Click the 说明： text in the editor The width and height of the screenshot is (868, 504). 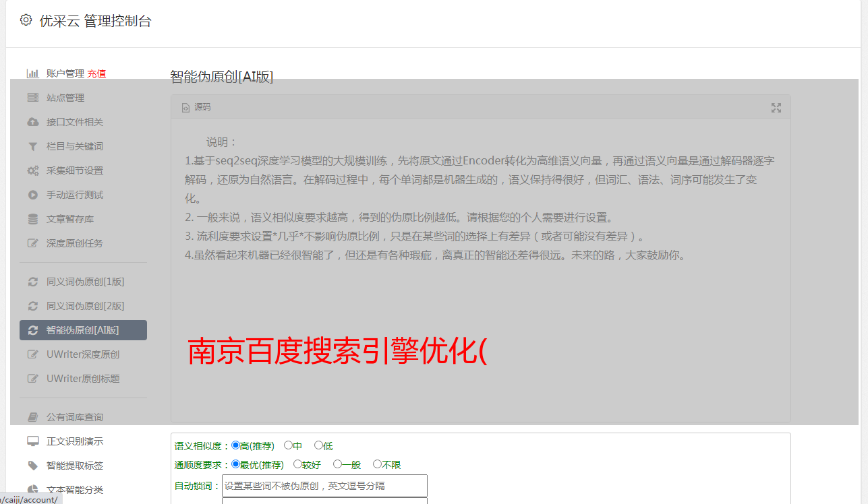[x=222, y=142]
